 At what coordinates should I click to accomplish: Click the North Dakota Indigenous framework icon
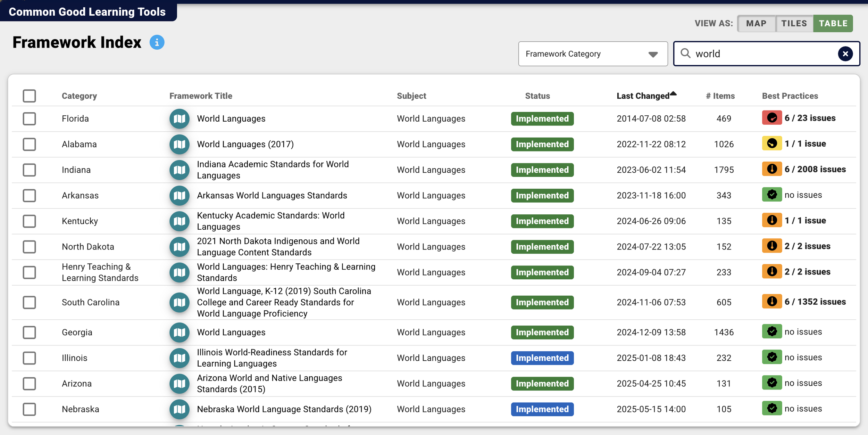click(x=180, y=247)
